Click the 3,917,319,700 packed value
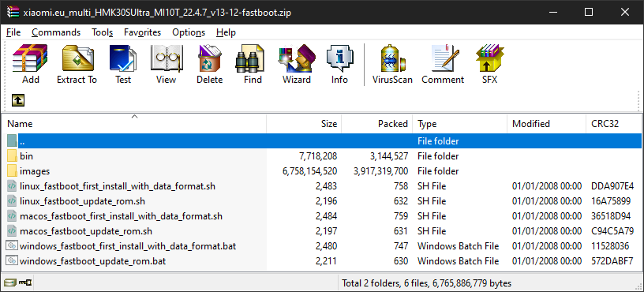 [x=380, y=171]
